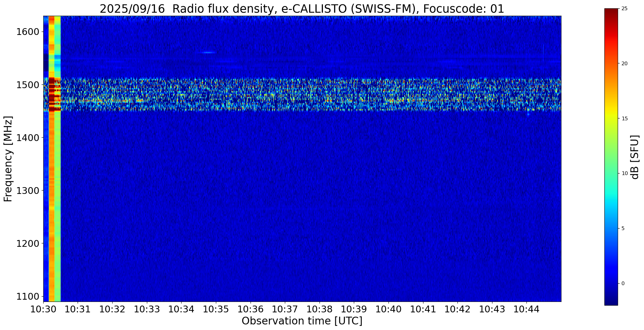Click the 10:32 time tick label

coord(112,309)
